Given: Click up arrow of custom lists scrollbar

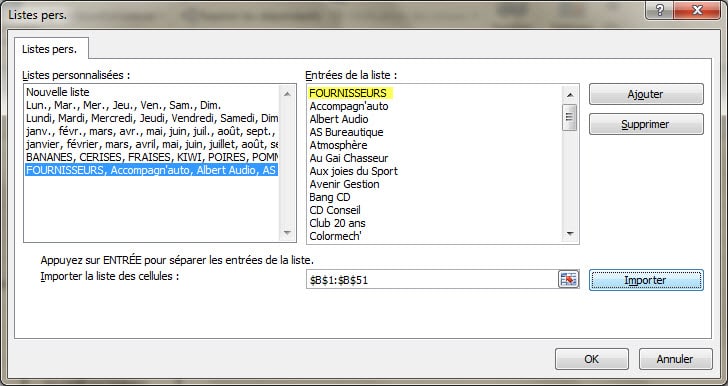Looking at the screenshot, I should coord(287,94).
